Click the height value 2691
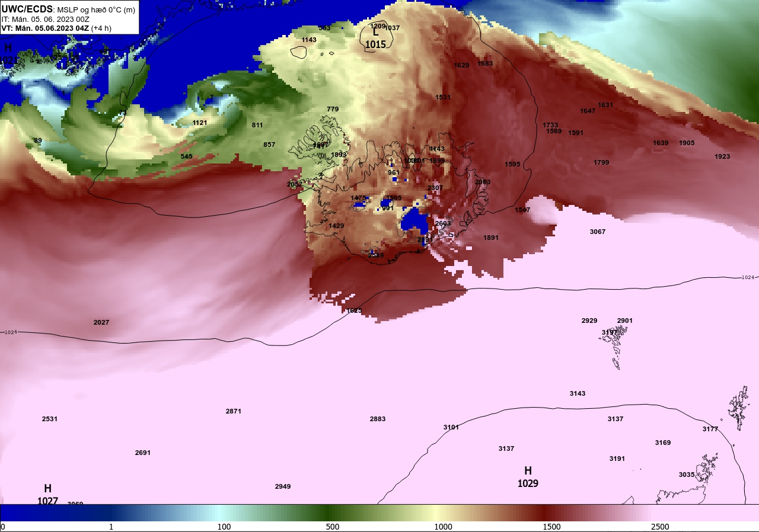This screenshot has height=532, width=759. (143, 453)
